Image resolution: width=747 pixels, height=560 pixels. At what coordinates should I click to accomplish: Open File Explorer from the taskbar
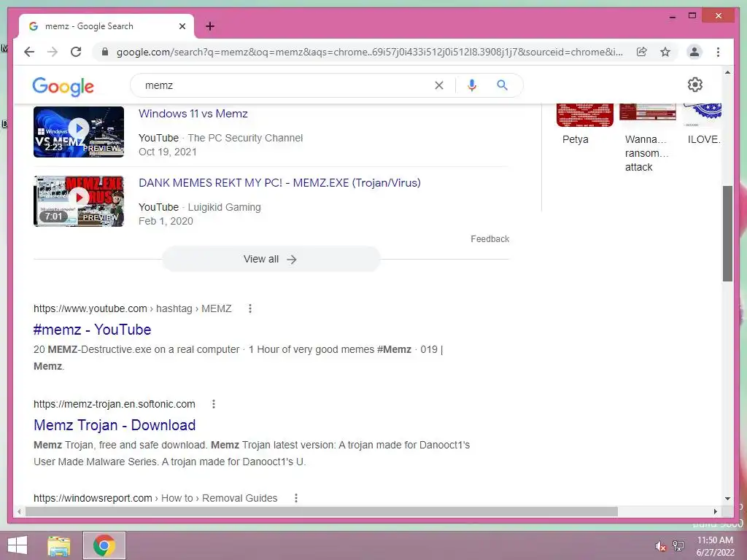coord(59,545)
